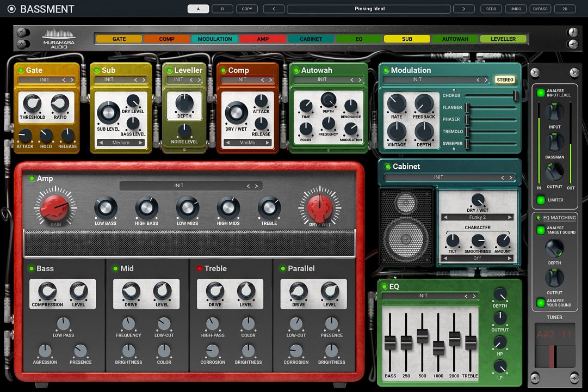Open the Funky 2 dropdown in the Cabinet section
588x392 pixels.
point(477,217)
